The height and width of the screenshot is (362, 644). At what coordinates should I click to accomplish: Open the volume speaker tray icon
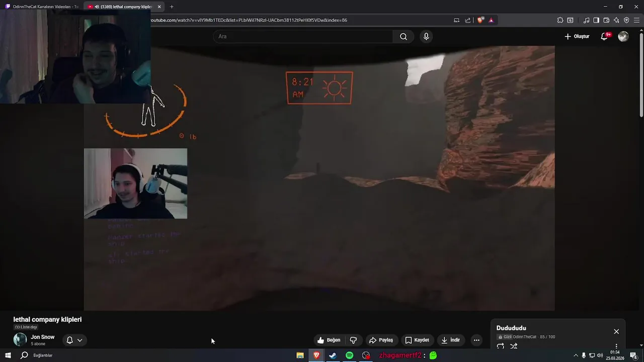point(600,355)
